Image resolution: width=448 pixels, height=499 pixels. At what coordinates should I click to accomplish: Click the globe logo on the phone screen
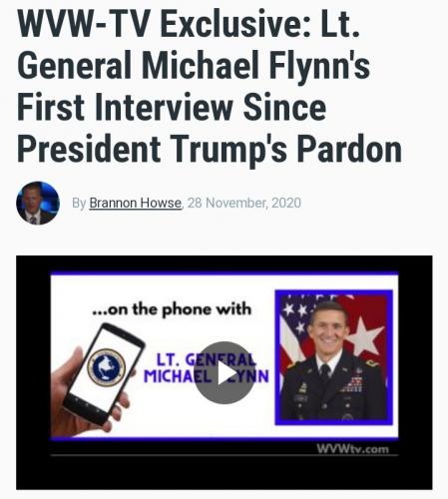106,367
